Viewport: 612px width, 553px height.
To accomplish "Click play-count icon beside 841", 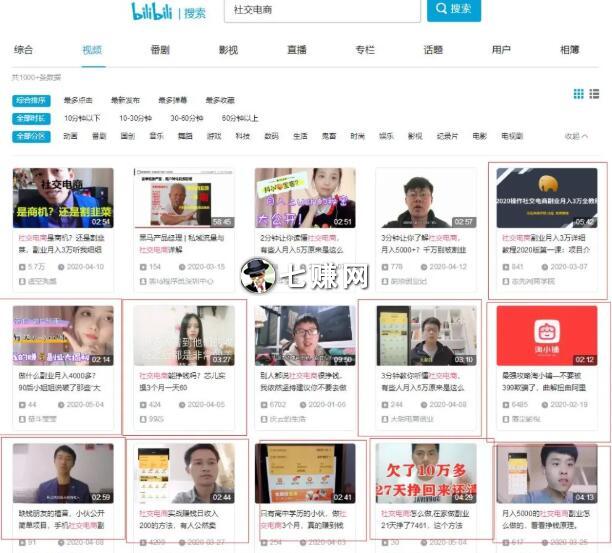I will [506, 267].
